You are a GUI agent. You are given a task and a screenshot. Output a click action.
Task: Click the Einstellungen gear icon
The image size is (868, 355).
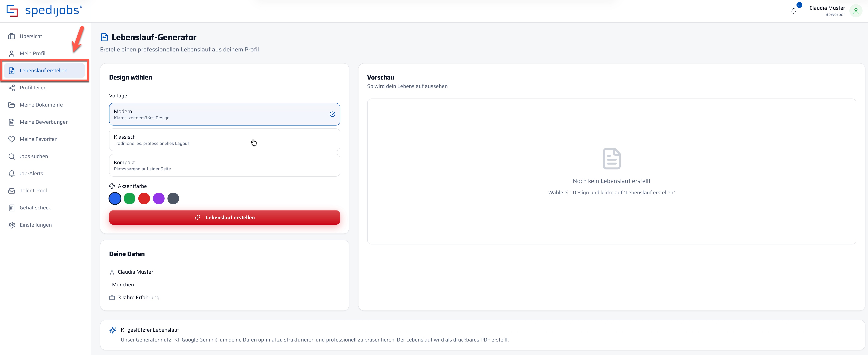tap(12, 225)
